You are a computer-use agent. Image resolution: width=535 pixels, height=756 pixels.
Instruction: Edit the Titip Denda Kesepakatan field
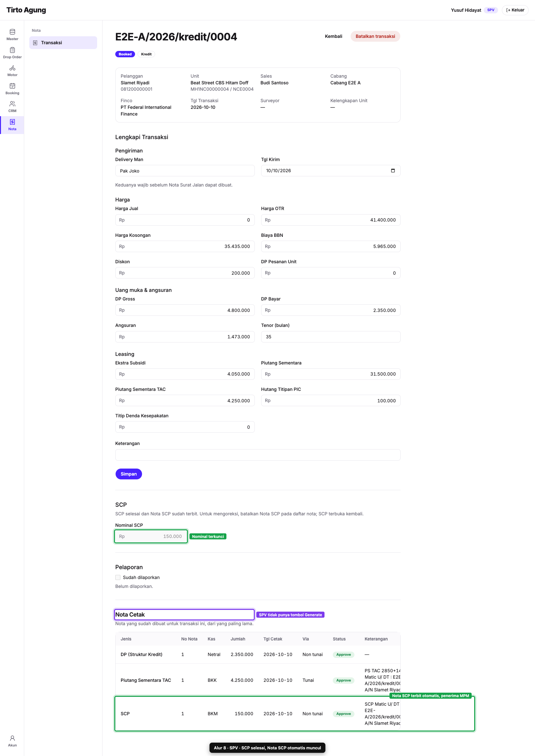coord(185,427)
